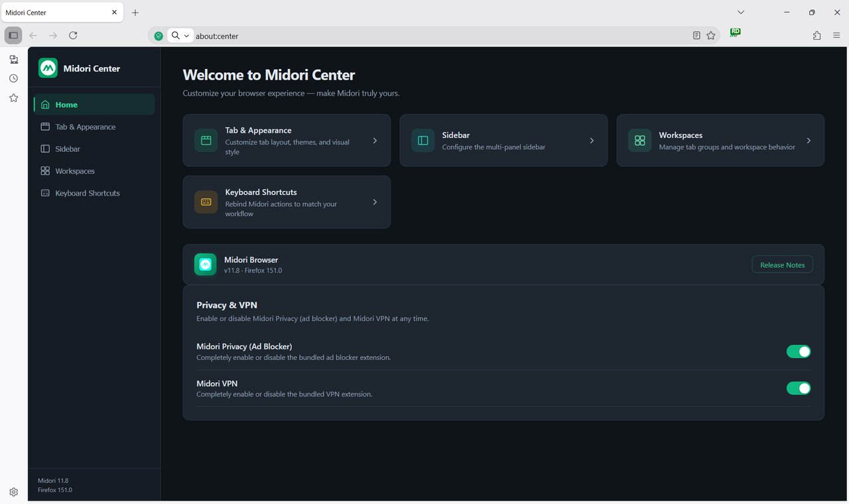Minimize the browser window
Viewport: 849px width, 504px height.
787,12
